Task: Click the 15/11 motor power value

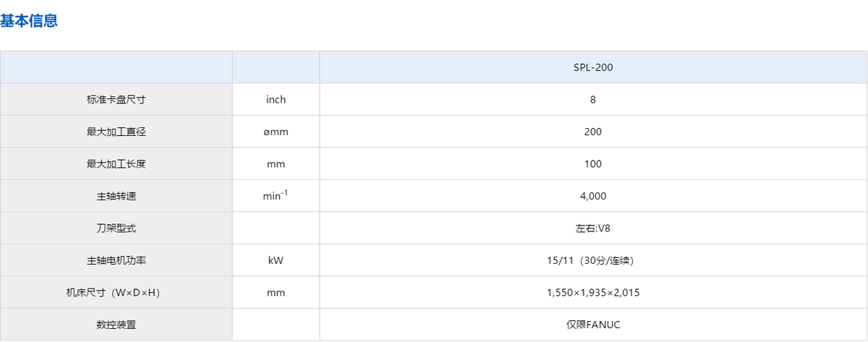Action: click(593, 260)
